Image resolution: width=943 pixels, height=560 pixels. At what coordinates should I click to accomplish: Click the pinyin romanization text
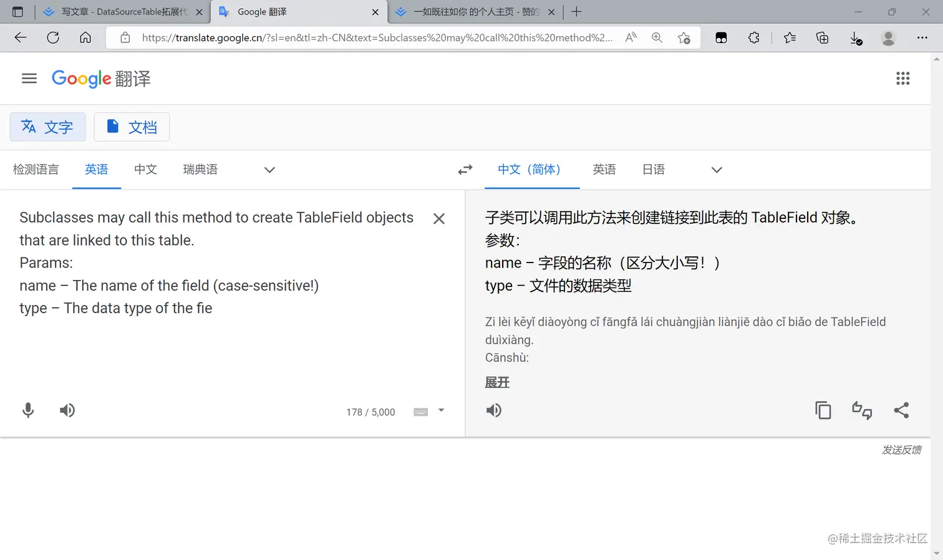[x=685, y=339]
